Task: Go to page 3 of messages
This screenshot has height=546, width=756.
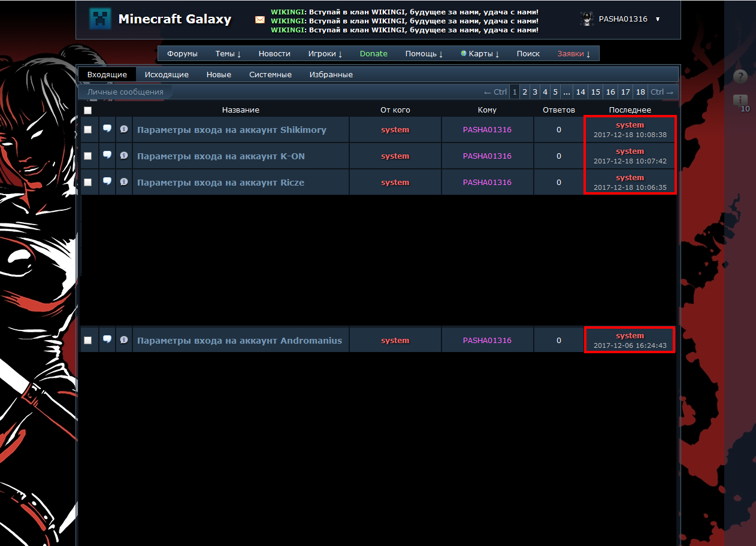Action: tap(535, 92)
